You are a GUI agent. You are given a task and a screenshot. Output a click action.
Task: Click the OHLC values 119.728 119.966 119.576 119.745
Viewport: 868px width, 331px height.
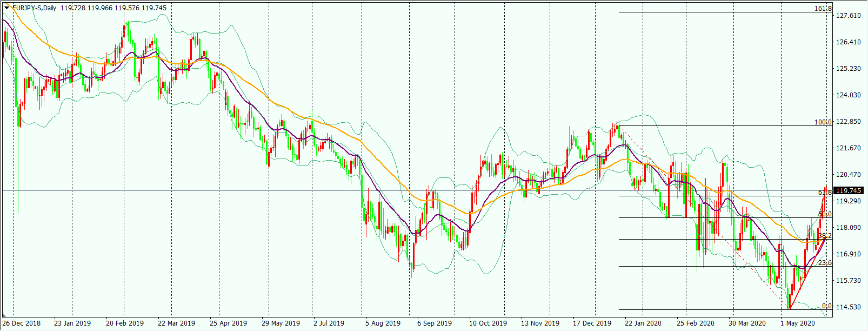115,8
